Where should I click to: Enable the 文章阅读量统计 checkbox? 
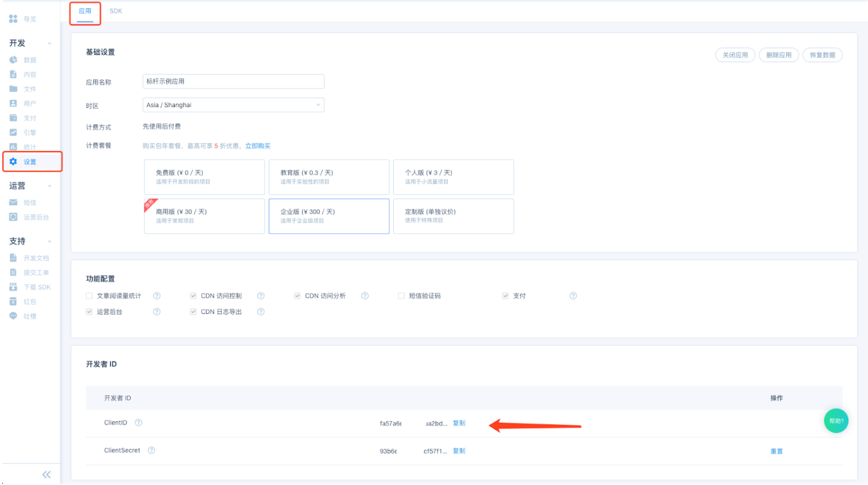point(89,295)
